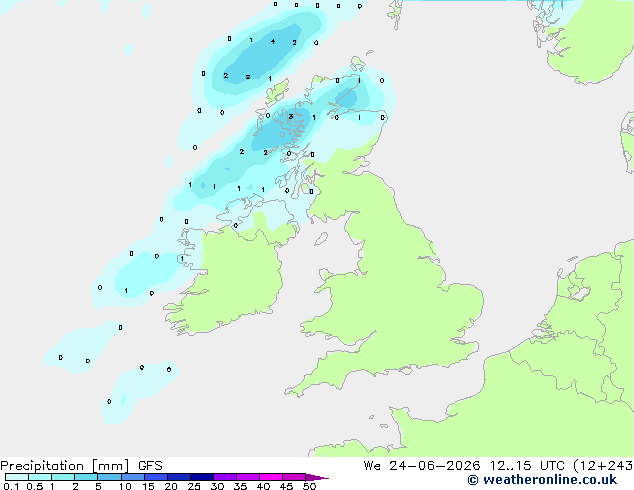Pick the 10–15 mm legend color swatch
Image resolution: width=634 pixels, height=490 pixels.
click(x=132, y=477)
